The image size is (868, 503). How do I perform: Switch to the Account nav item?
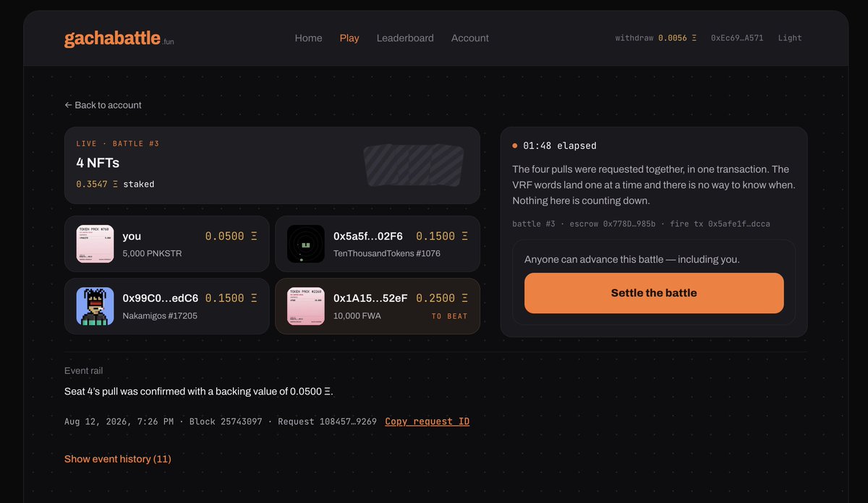point(470,38)
